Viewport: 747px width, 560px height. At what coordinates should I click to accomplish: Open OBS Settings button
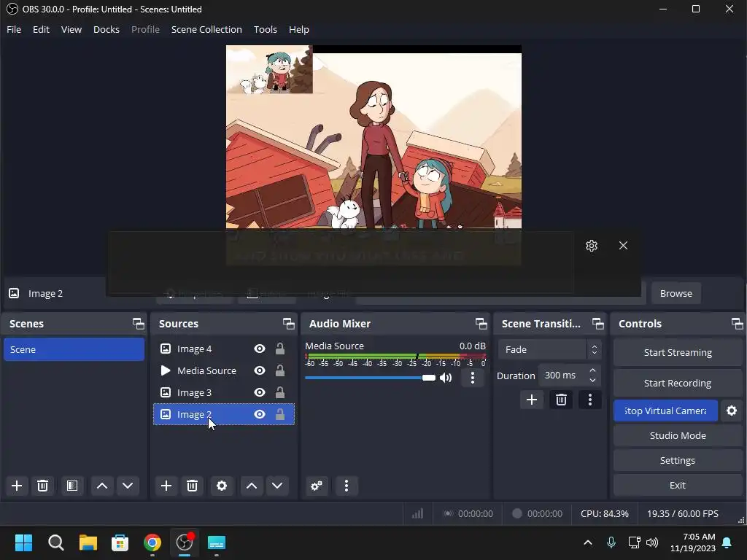(678, 460)
